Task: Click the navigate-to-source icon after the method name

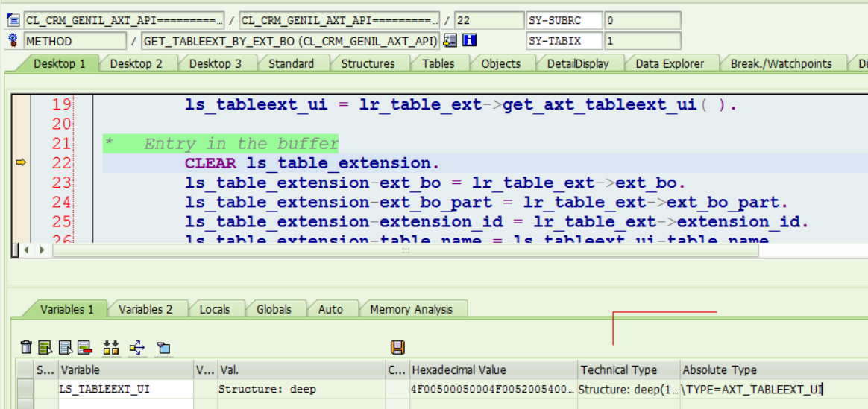Action: [450, 40]
